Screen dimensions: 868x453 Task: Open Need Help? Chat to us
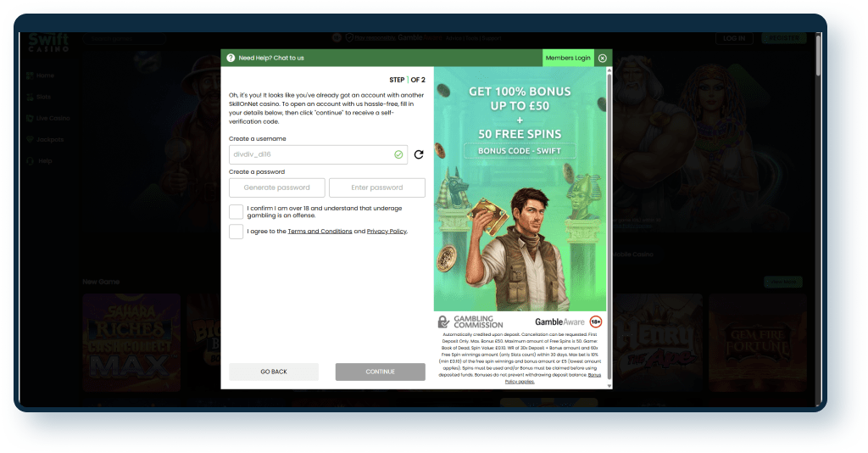271,58
